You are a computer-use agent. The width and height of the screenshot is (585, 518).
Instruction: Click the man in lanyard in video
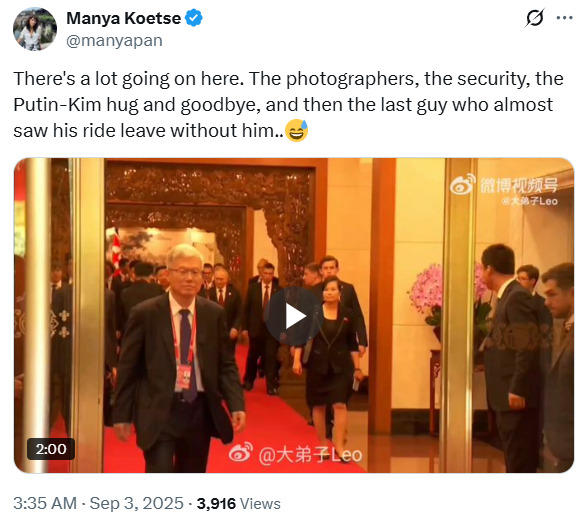(x=176, y=358)
